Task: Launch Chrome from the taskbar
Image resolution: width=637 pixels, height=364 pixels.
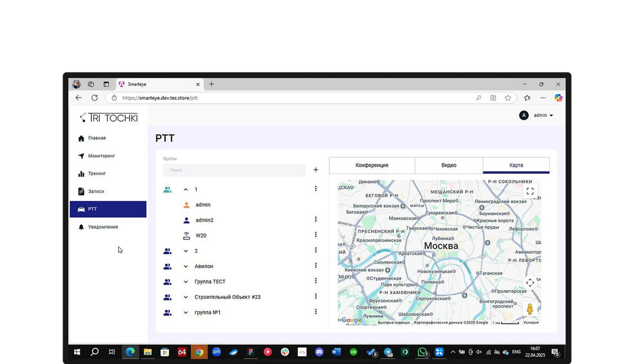Action: (199, 352)
